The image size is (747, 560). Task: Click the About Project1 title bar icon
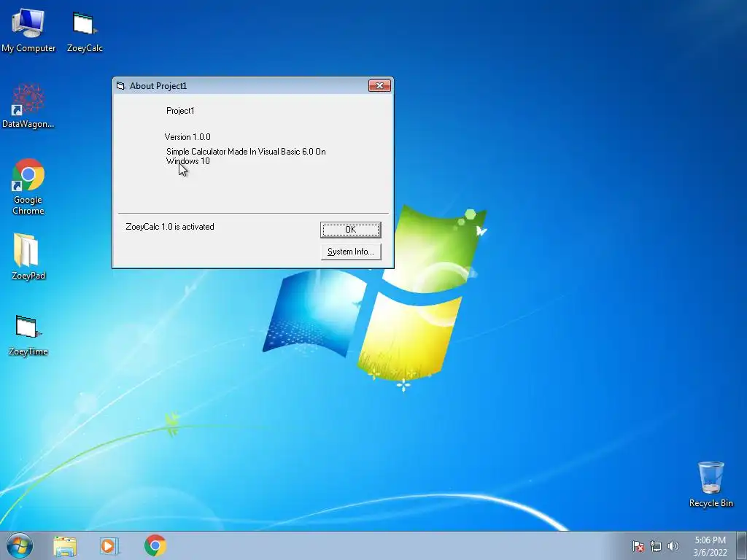tap(120, 86)
